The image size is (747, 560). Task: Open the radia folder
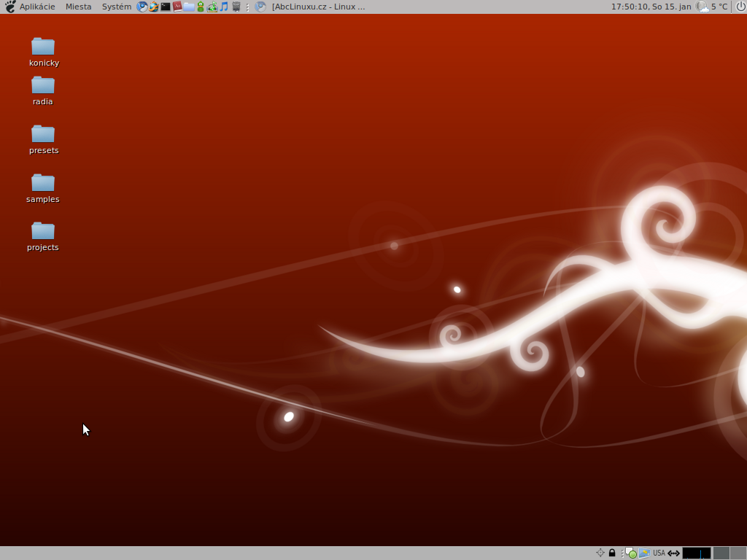tap(43, 91)
